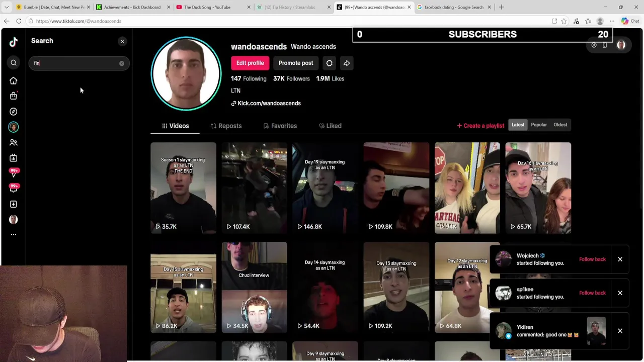This screenshot has width=644, height=362.
Task: Open the browser settings and more menu
Action: 612,21
